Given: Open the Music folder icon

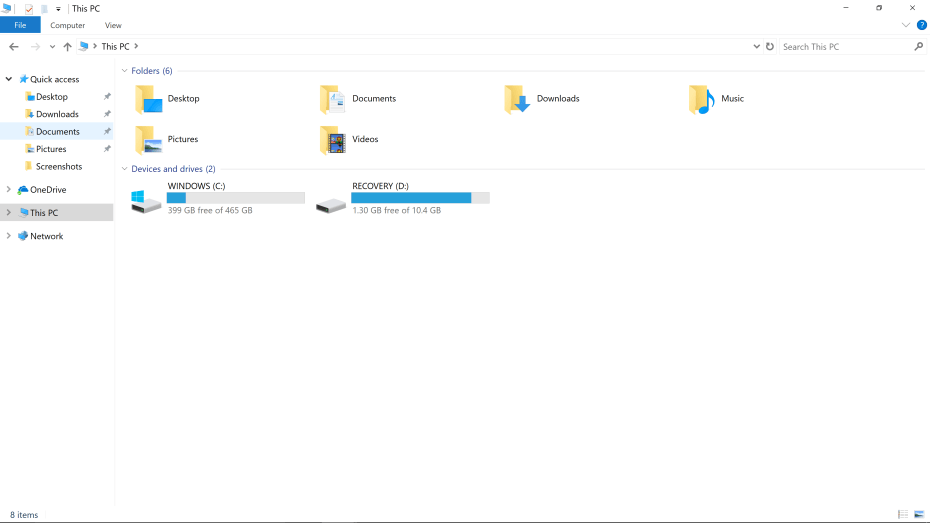Looking at the screenshot, I should pyautogui.click(x=702, y=99).
